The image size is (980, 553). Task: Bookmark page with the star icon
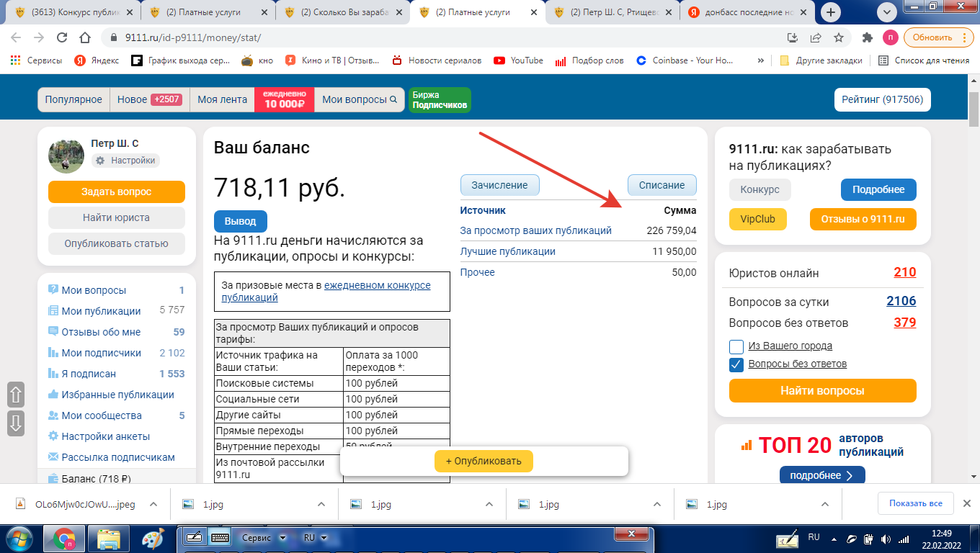click(x=839, y=37)
